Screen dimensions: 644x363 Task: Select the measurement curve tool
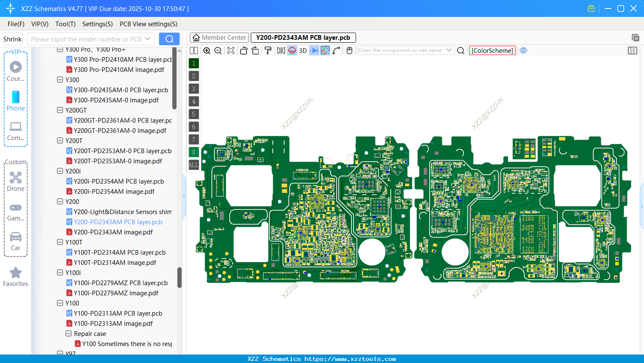coord(337,50)
